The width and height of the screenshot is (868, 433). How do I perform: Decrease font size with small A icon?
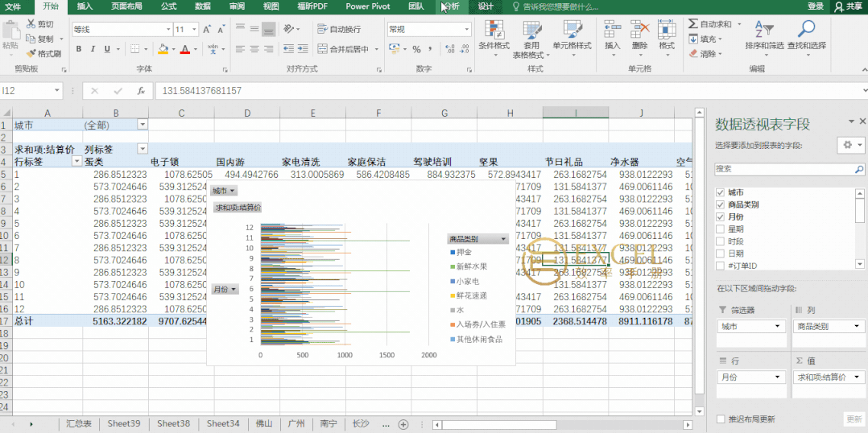point(221,29)
